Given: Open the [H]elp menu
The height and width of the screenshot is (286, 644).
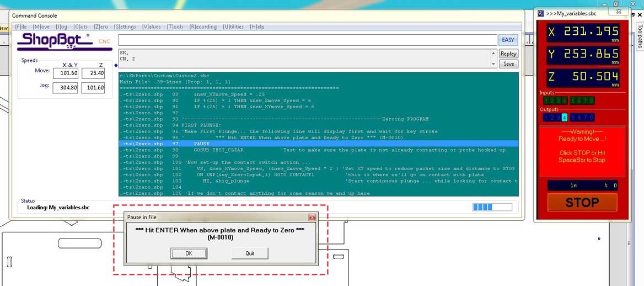Looking at the screenshot, I should [x=257, y=27].
